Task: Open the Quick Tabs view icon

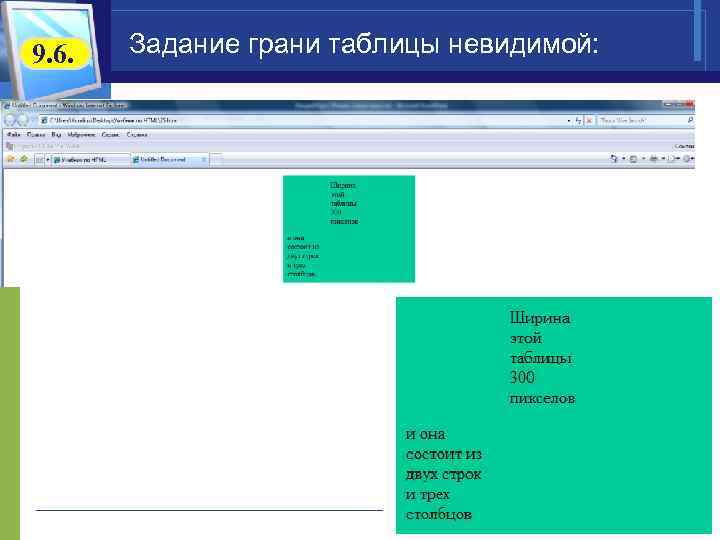Action: point(39,159)
